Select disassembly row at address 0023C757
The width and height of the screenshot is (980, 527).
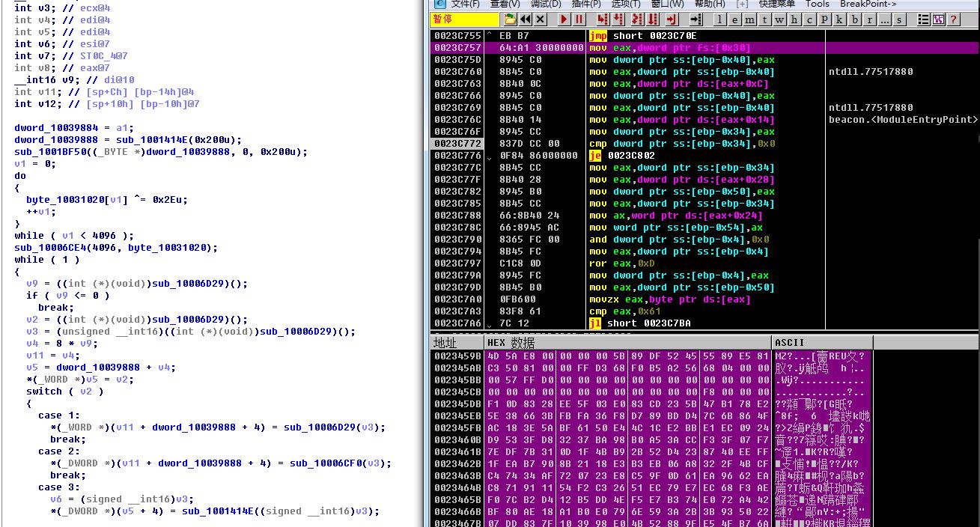(704, 48)
